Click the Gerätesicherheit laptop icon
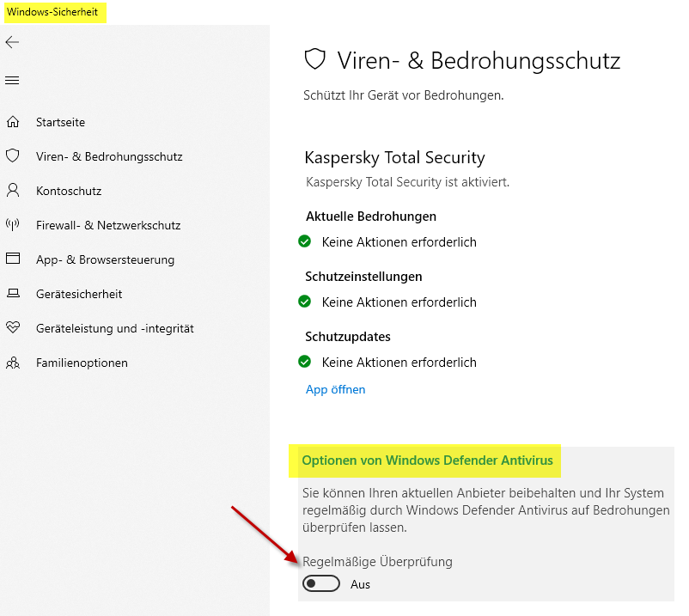 tap(12, 294)
